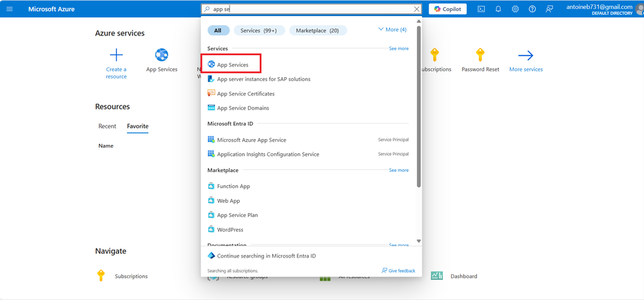
Task: Open App Services tile in Azure services
Action: pyautogui.click(x=162, y=61)
